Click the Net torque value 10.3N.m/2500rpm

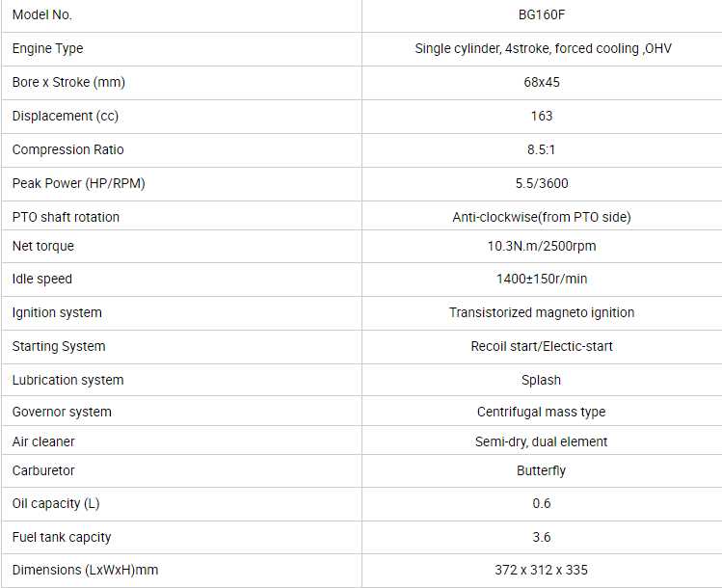[541, 246]
